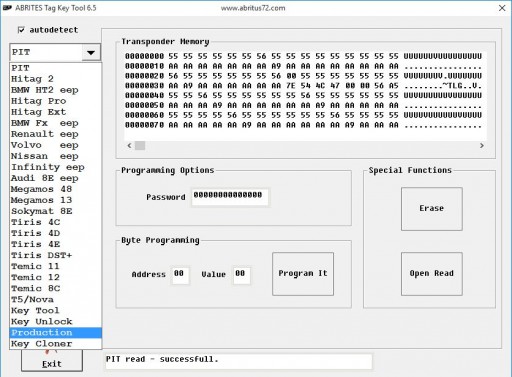Close the ABRITES Tag Key Tool window
The image size is (512, 377).
pos(502,8)
